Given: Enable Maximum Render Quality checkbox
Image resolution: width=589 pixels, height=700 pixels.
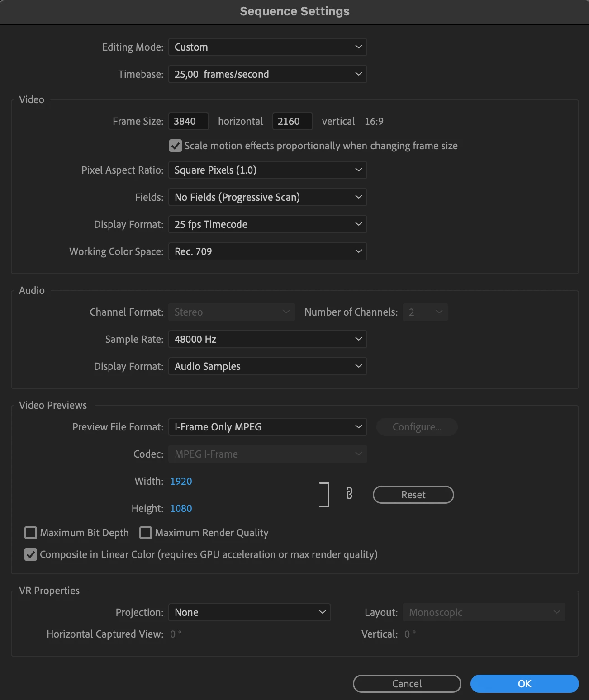Looking at the screenshot, I should tap(146, 533).
